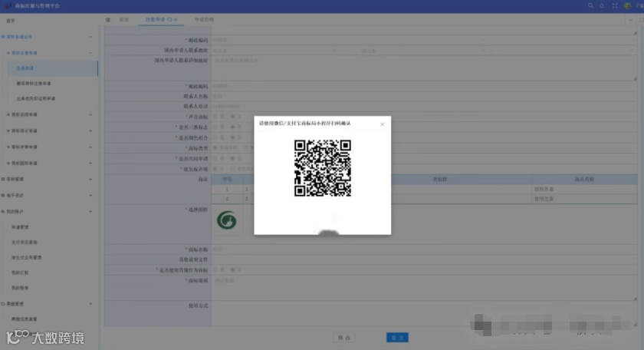This screenshot has height=350, width=644.
Task: Select 是 for 是否三维标志
Action: (x=215, y=127)
